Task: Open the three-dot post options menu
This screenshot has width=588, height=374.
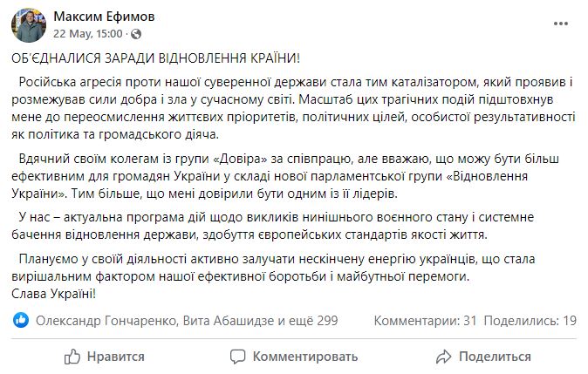Action: click(561, 24)
